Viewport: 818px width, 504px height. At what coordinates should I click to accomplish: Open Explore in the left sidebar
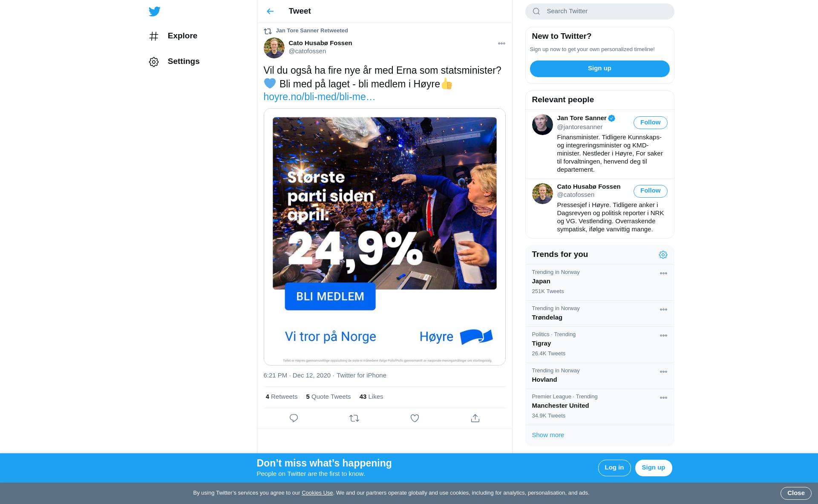click(173, 36)
